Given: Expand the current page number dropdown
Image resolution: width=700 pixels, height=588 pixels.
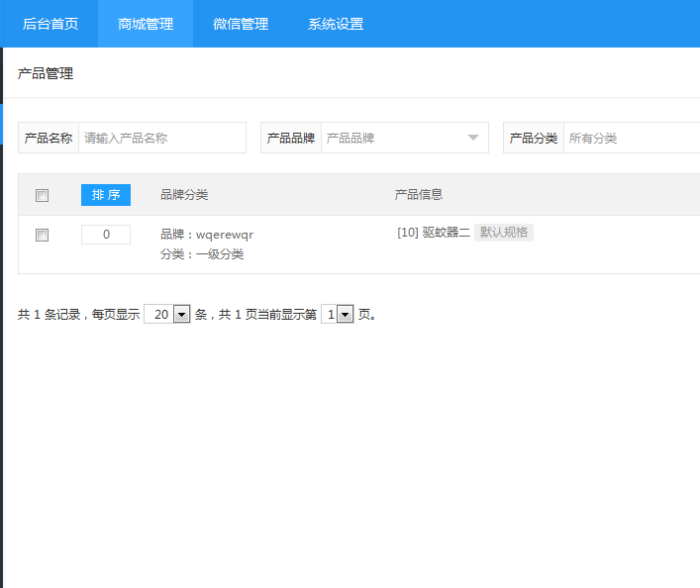Looking at the screenshot, I should pos(338,315).
